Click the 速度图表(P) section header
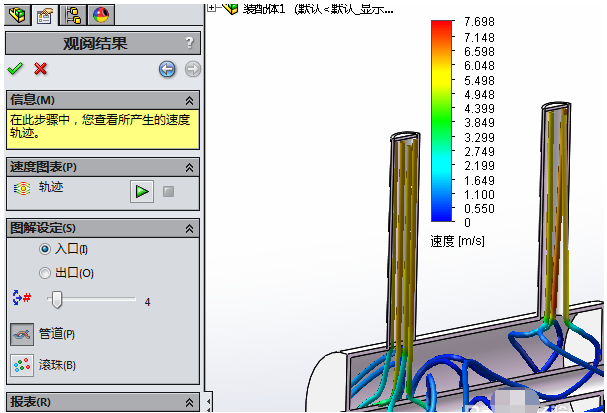 pos(103,167)
